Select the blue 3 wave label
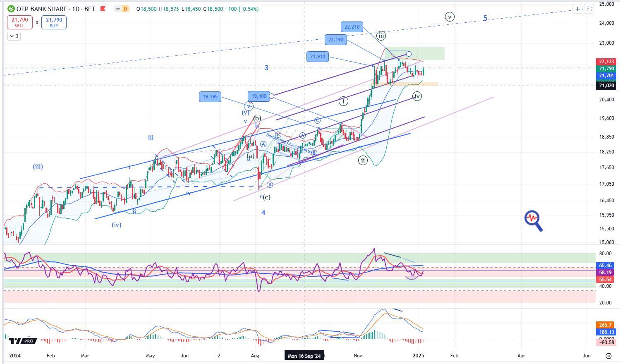 tap(267, 67)
